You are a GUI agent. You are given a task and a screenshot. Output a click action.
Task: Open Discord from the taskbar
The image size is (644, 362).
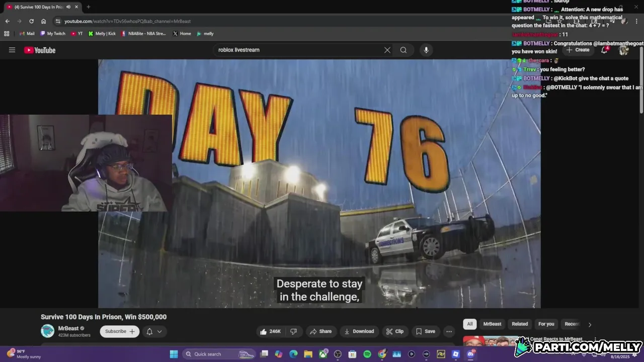[470, 354]
